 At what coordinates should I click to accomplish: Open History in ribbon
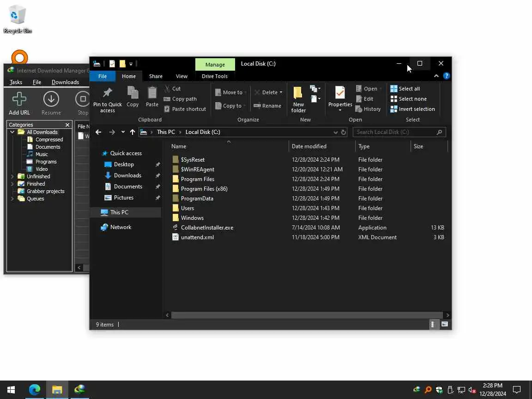point(368,109)
